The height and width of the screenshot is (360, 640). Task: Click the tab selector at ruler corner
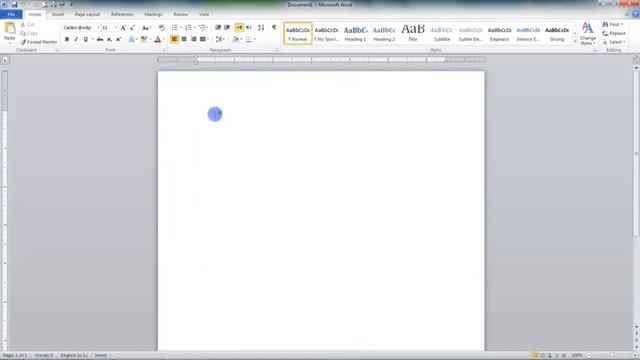[x=5, y=60]
